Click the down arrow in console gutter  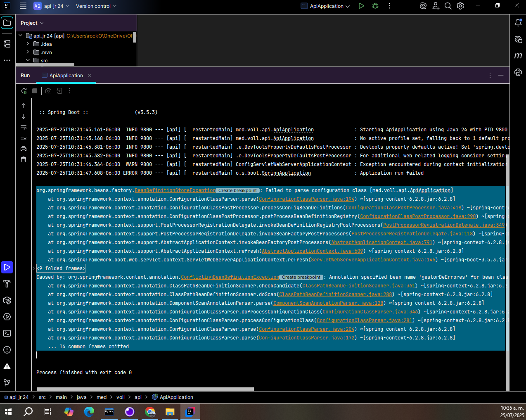[x=24, y=116]
